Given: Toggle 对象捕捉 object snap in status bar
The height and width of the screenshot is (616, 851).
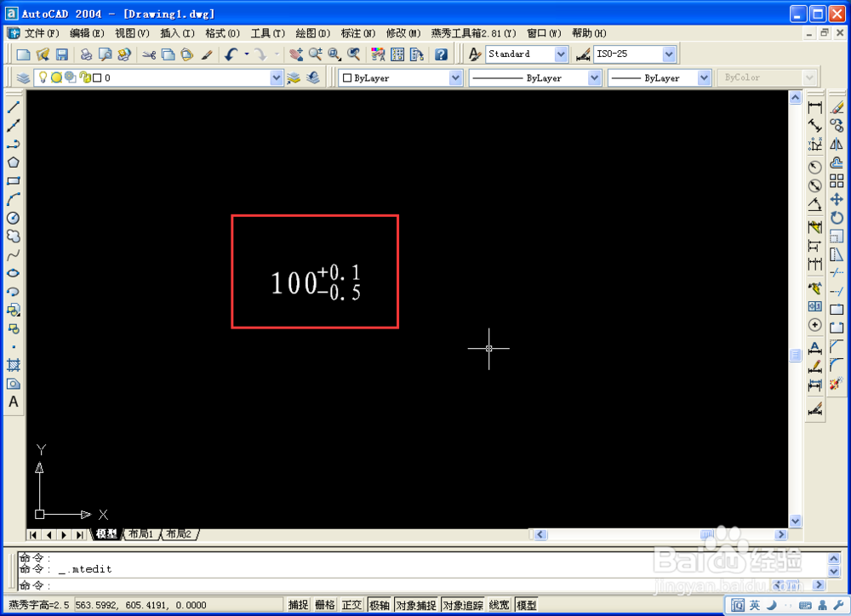Looking at the screenshot, I should (x=416, y=605).
